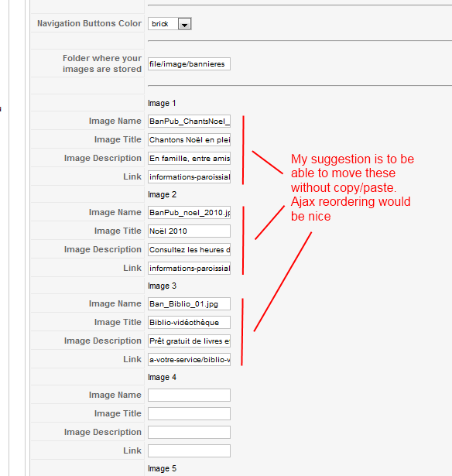The width and height of the screenshot is (452, 476).
Task: Click the empty Image 4 Image Name field
Action: pyautogui.click(x=189, y=396)
